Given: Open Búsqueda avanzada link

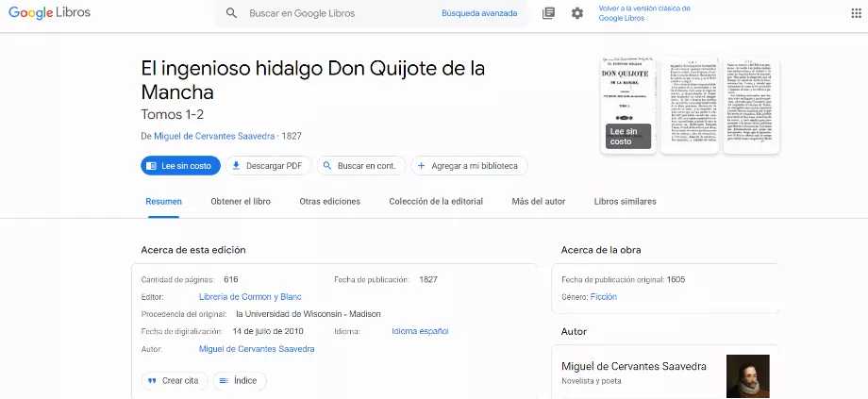Looking at the screenshot, I should 479,13.
